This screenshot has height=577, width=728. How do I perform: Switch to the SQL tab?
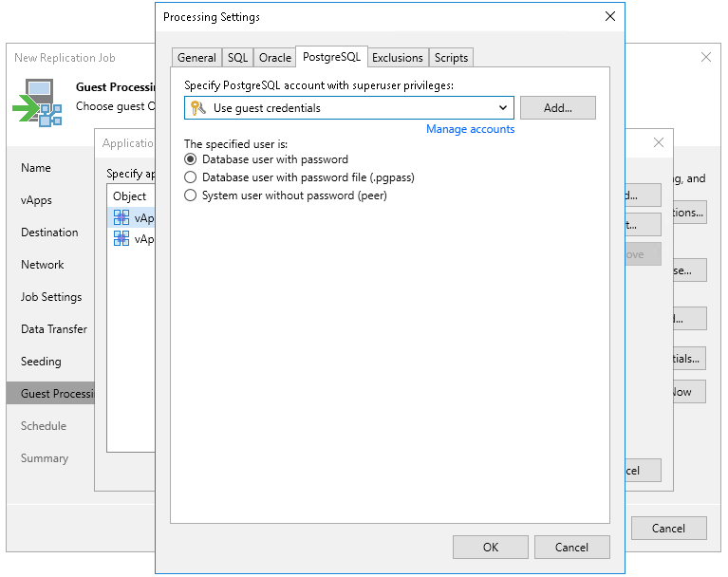[x=237, y=58]
